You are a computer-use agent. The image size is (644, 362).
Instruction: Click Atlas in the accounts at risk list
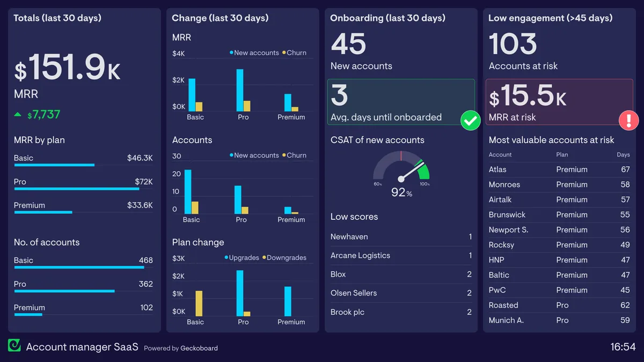pyautogui.click(x=497, y=169)
